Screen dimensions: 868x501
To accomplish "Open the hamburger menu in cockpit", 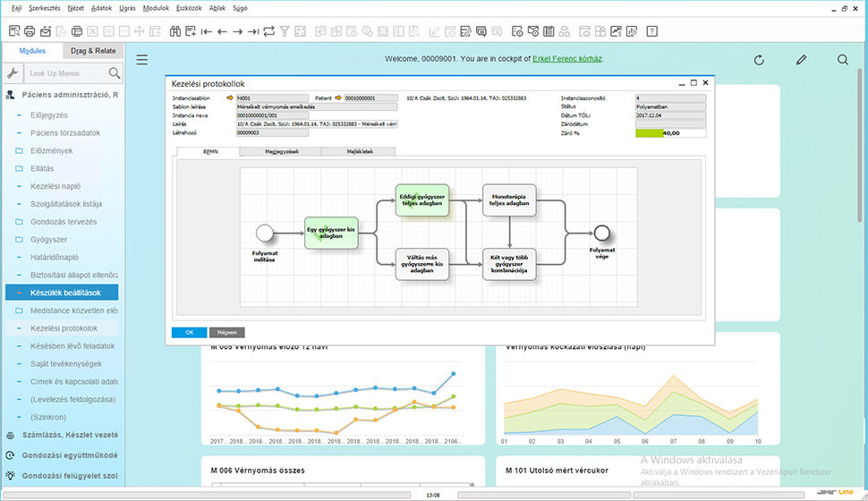I will (141, 60).
